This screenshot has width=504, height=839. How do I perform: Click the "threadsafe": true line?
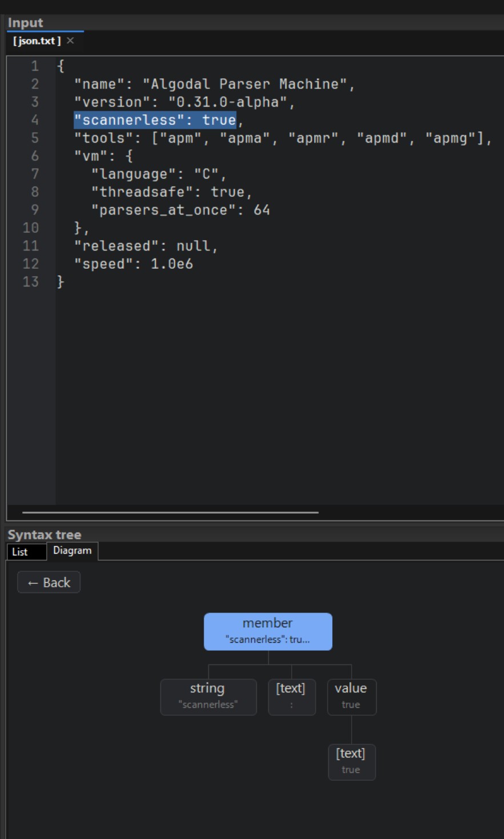tap(172, 192)
